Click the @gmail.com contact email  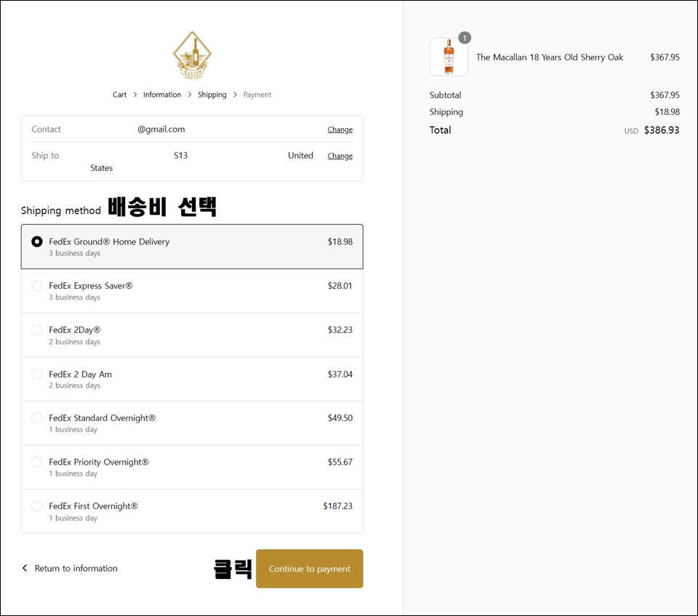tap(161, 129)
